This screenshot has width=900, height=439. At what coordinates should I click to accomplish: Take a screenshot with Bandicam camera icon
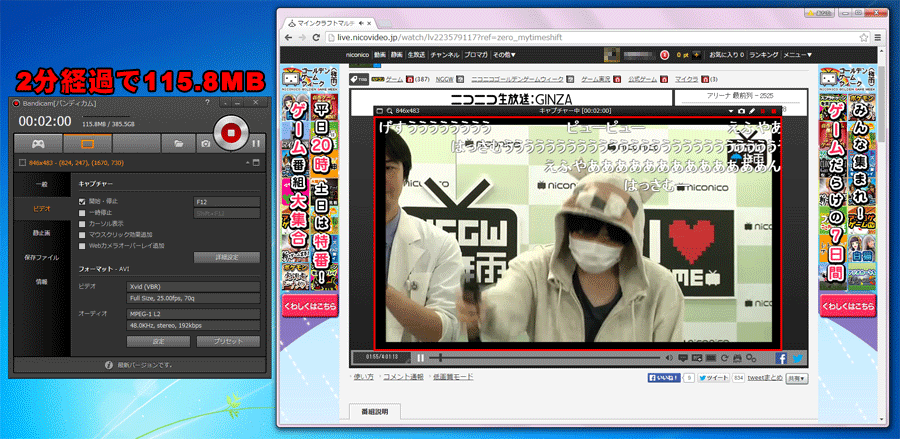click(205, 143)
